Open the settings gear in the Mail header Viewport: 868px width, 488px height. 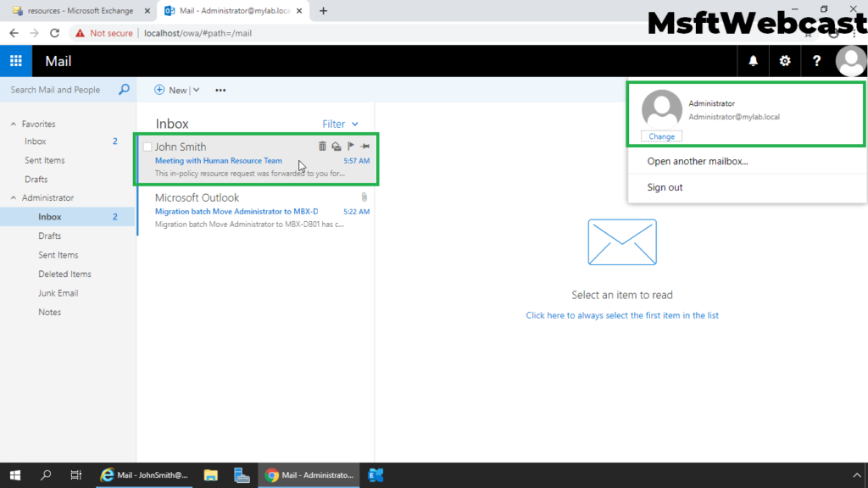point(785,61)
